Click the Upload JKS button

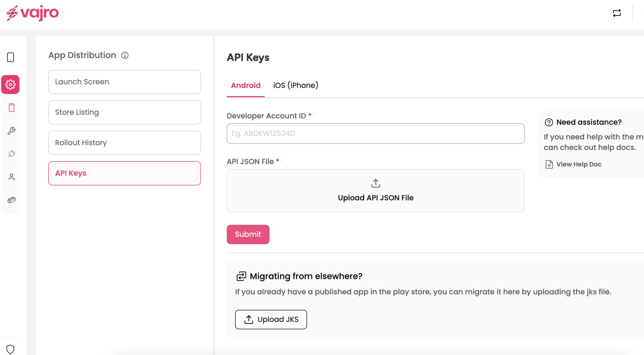coord(271,319)
